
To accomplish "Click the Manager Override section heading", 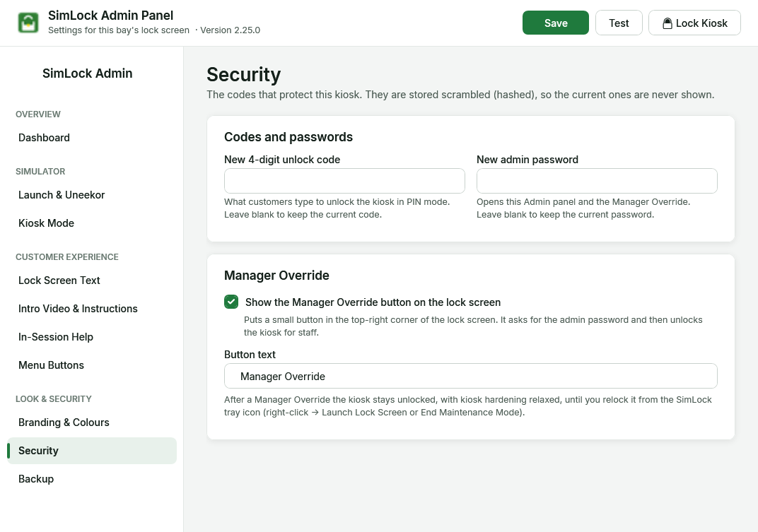I will click(276, 276).
